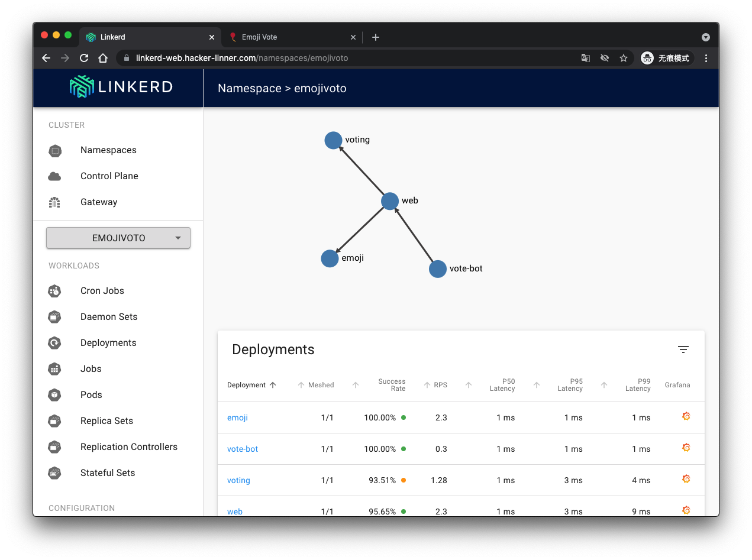Screen dimensions: 752x560
Task: Sort table by RPS column
Action: [x=435, y=385]
